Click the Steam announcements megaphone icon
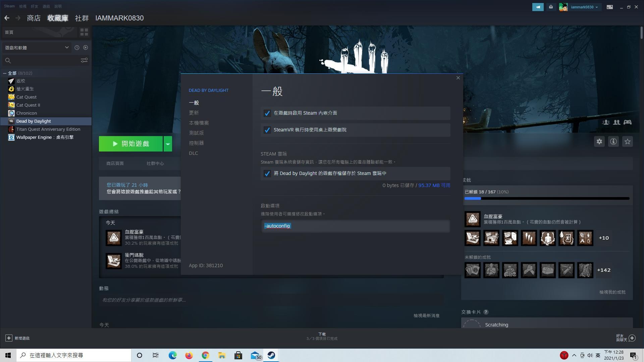The height and width of the screenshot is (362, 644). (538, 7)
